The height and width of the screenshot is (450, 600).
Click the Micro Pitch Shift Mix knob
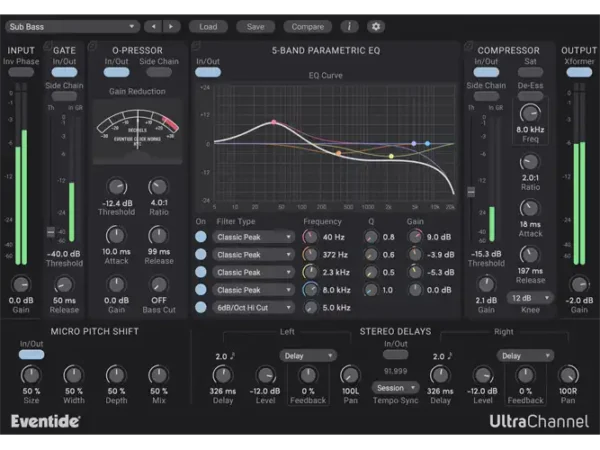tap(158, 375)
